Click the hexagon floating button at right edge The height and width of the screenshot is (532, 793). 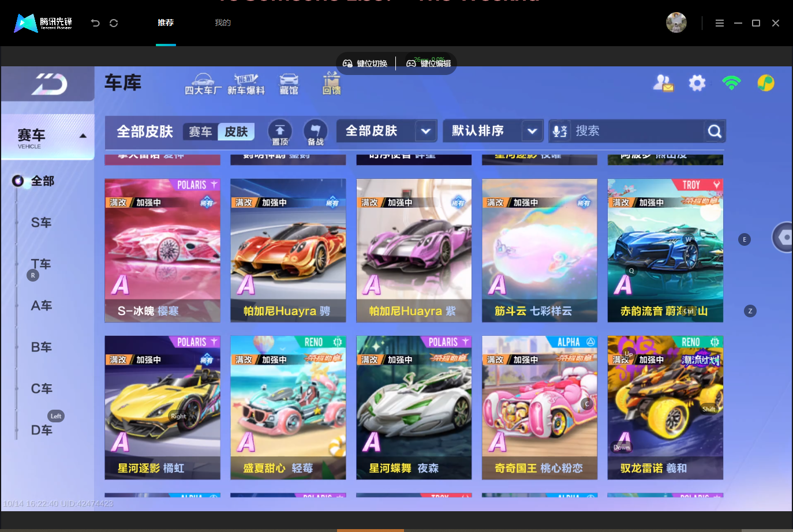pyautogui.click(x=784, y=237)
